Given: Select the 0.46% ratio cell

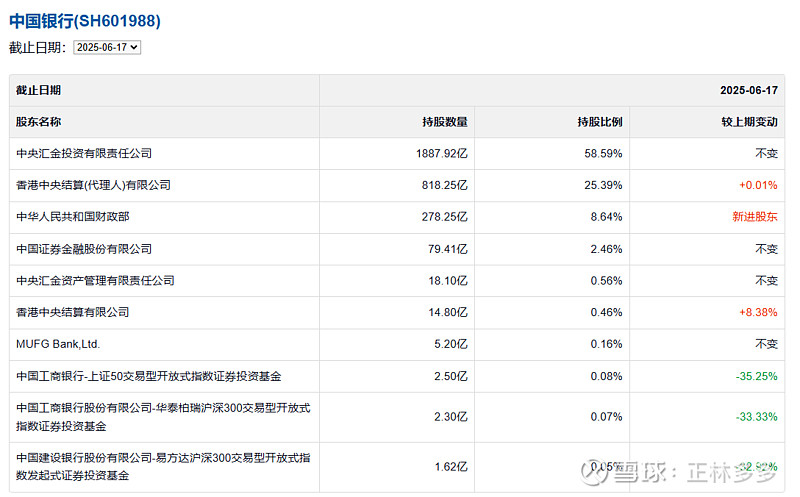Looking at the screenshot, I should point(606,312).
